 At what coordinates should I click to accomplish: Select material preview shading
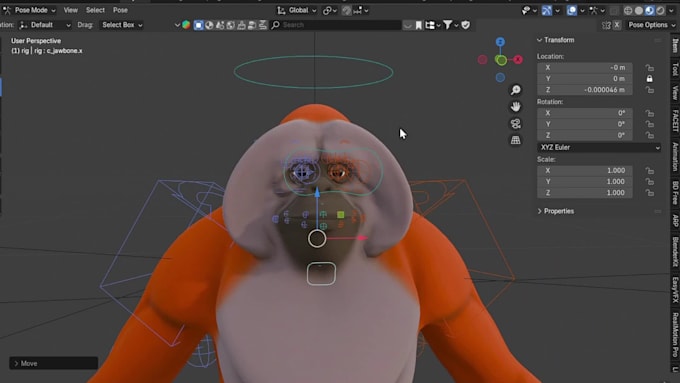coord(649,10)
